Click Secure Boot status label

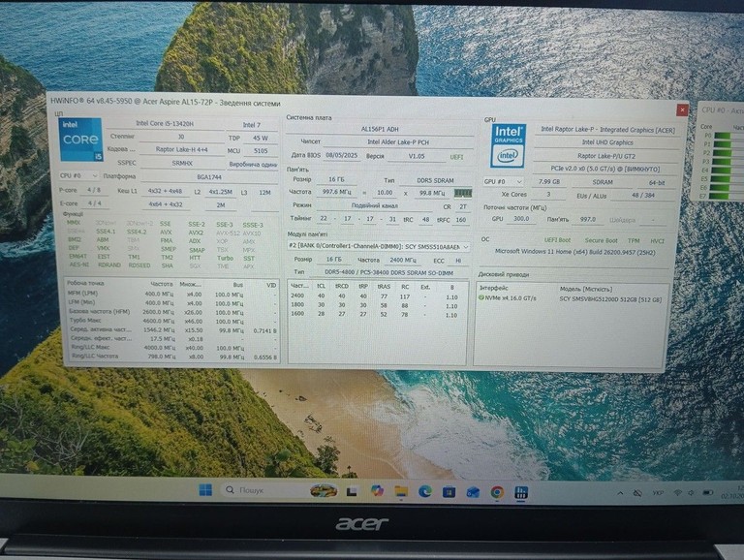[x=601, y=240]
